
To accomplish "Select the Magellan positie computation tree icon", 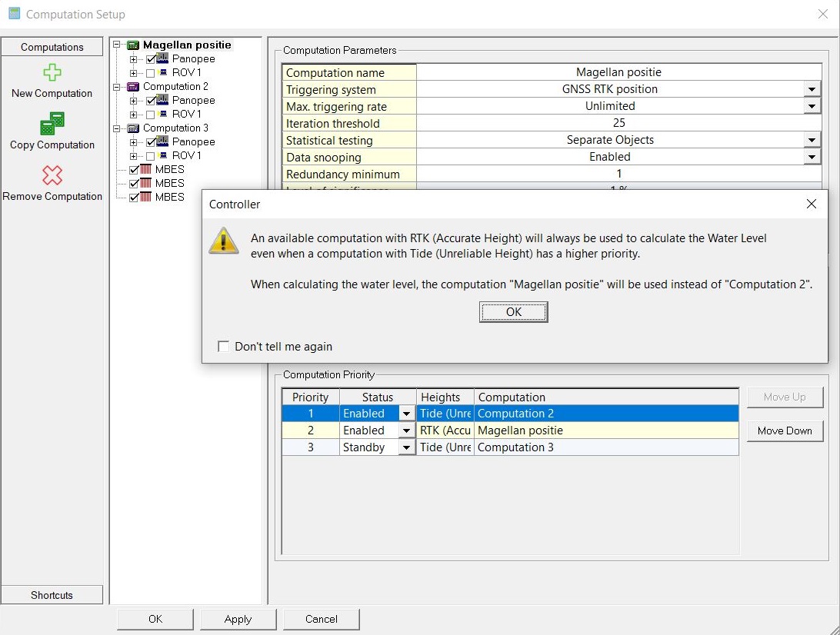I will tap(133, 45).
